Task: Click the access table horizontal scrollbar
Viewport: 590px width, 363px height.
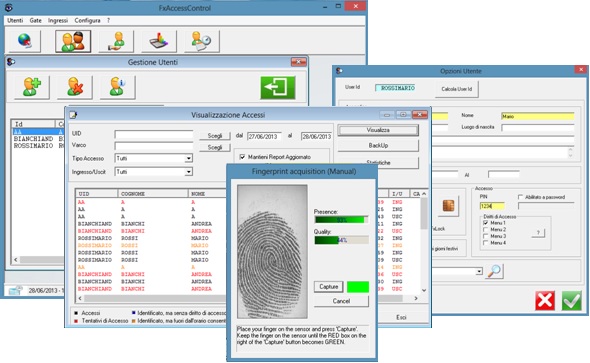Action: pyautogui.click(x=248, y=298)
